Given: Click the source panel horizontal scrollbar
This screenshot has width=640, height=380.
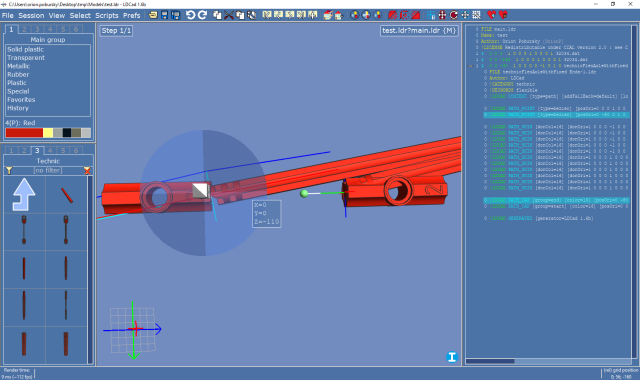Looking at the screenshot, I should pyautogui.click(x=548, y=361).
